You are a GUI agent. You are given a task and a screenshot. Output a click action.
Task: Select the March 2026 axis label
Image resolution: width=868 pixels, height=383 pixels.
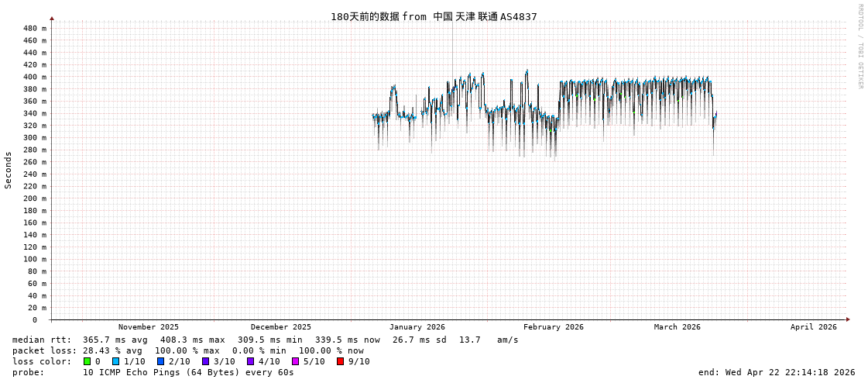677,327
